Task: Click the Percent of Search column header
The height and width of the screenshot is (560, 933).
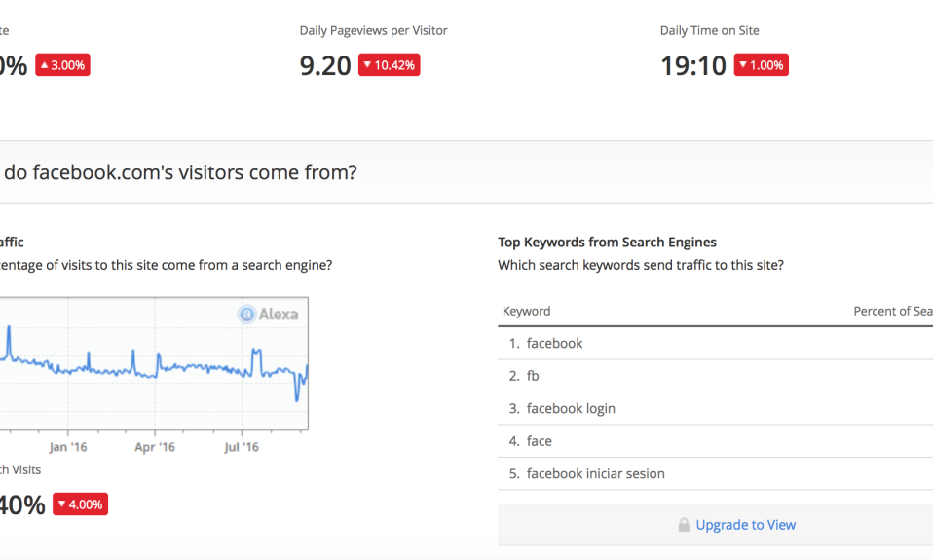Action: point(892,311)
